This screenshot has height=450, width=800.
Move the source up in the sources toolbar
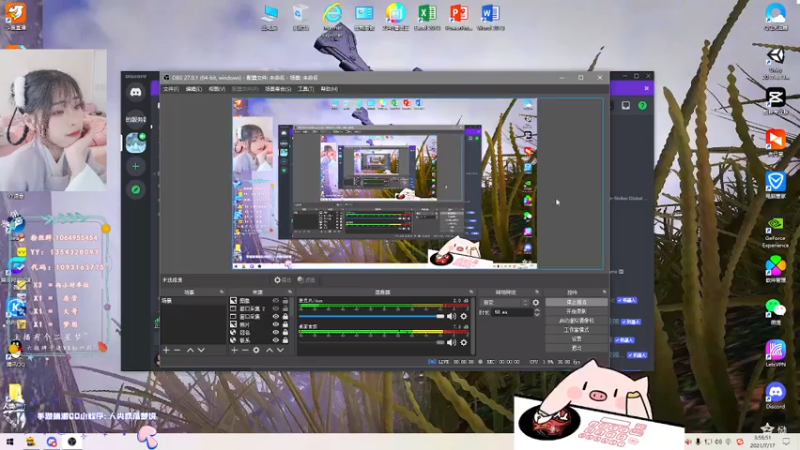(x=269, y=350)
